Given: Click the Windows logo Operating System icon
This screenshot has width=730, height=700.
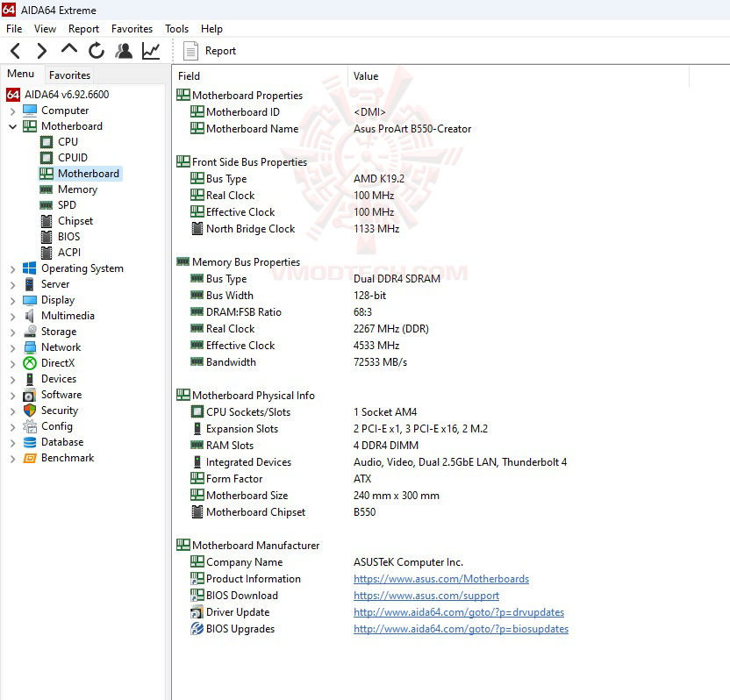Looking at the screenshot, I should click(x=29, y=268).
